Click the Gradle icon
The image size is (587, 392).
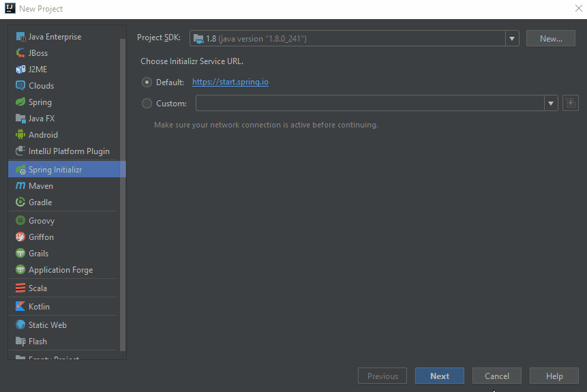coord(20,202)
